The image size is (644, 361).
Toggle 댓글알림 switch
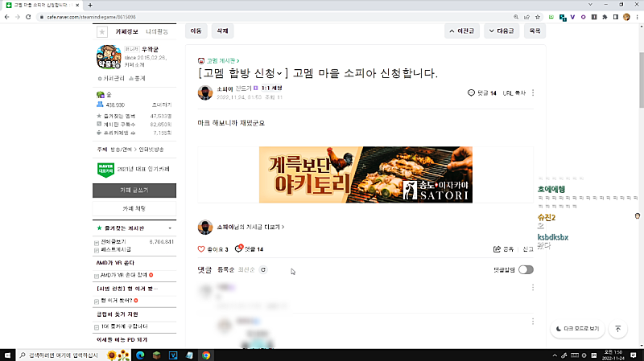coord(526,269)
